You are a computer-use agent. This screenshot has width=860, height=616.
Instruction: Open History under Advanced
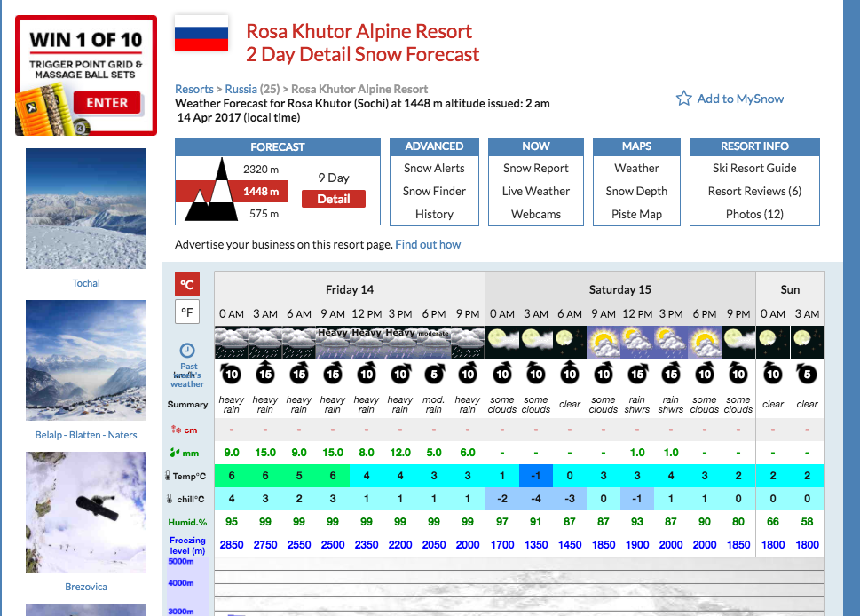coord(434,215)
